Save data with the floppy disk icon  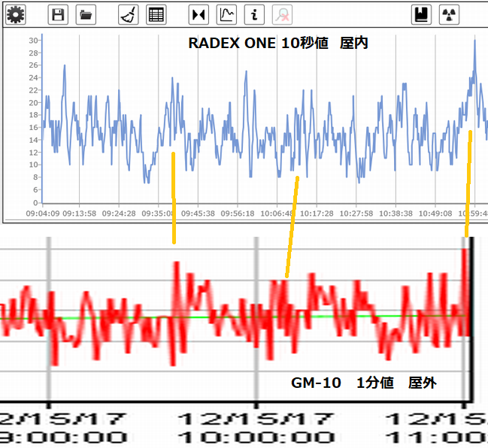58,14
